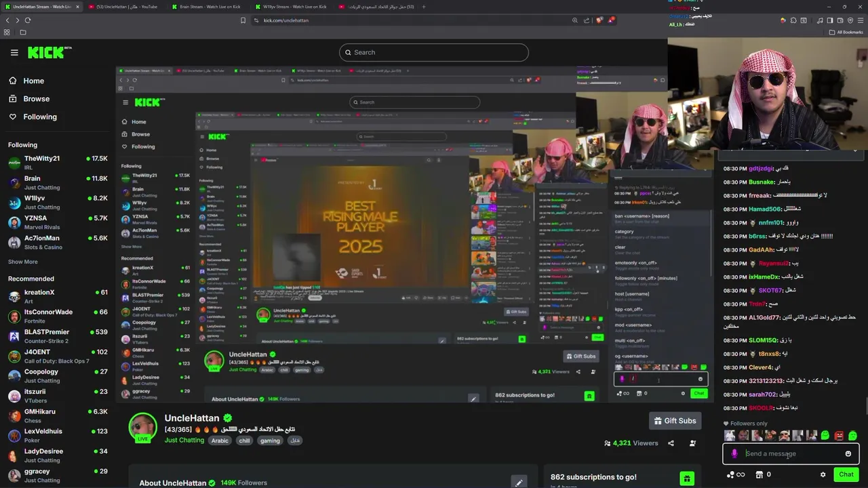Image resolution: width=868 pixels, height=488 pixels.
Task: Click the 4,321 Viewers count
Action: click(631, 443)
